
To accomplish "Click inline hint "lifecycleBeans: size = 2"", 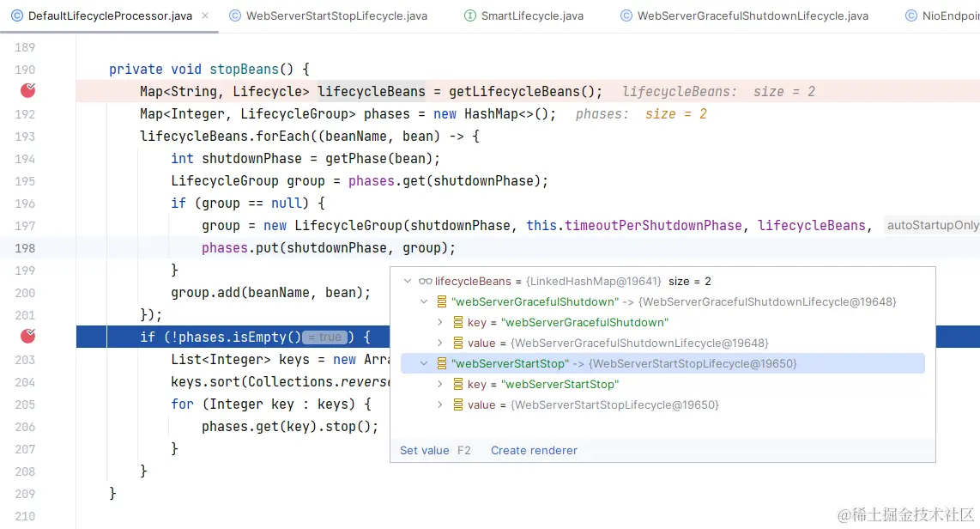I will click(x=719, y=91).
